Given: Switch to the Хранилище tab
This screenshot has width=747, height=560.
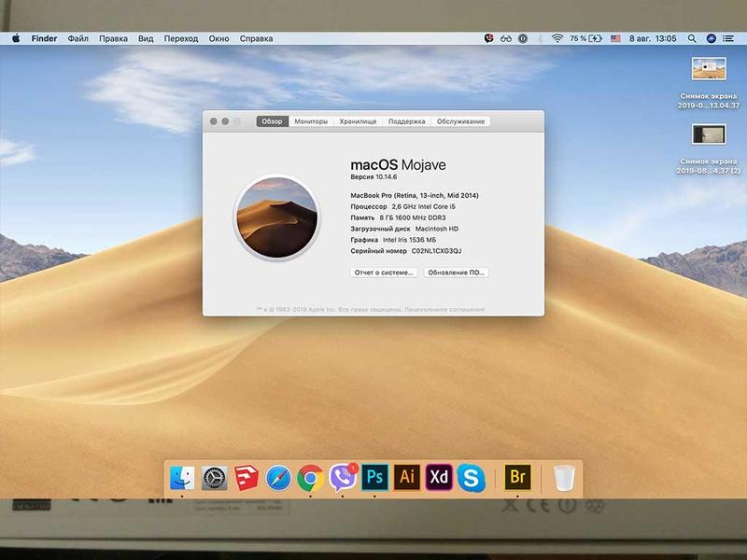Looking at the screenshot, I should pyautogui.click(x=358, y=121).
